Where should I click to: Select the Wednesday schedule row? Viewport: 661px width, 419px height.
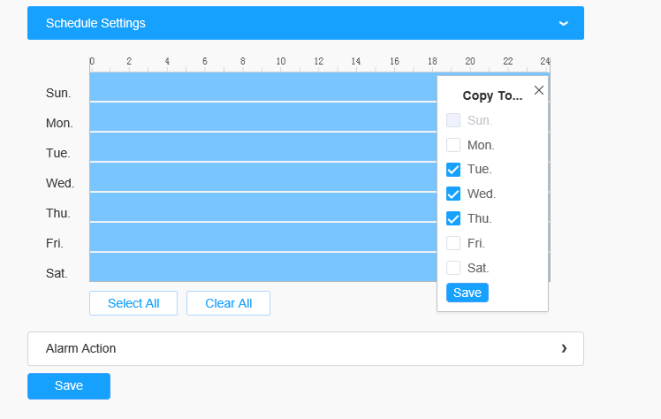coord(262,178)
